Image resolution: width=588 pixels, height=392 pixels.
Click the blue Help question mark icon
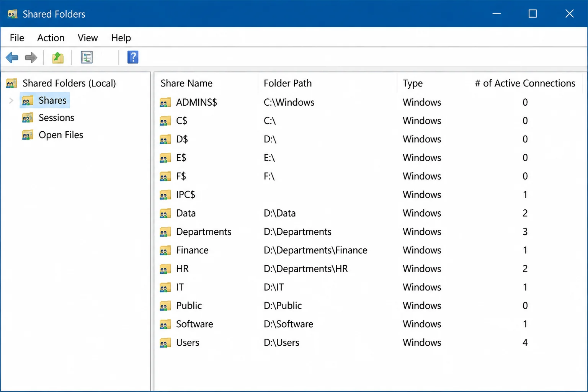pos(133,57)
